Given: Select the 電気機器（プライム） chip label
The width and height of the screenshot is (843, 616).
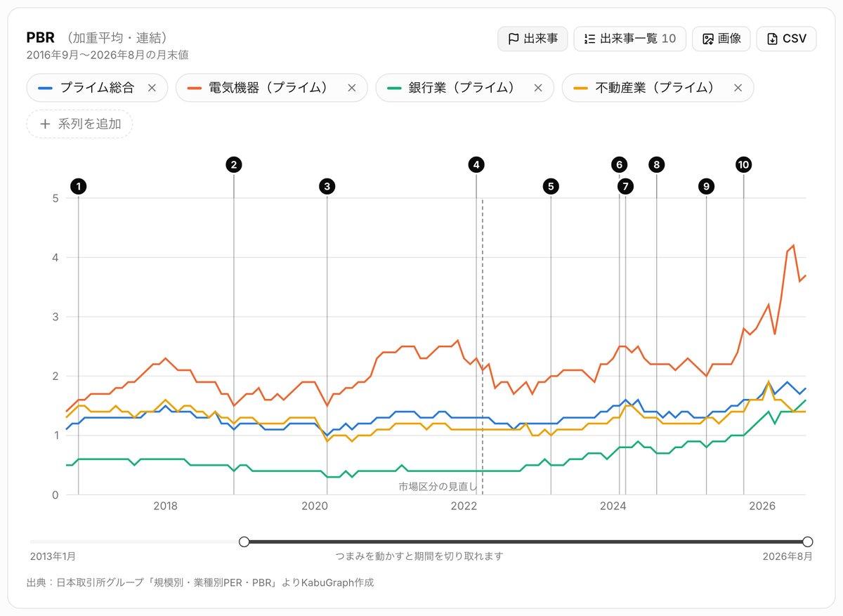Looking at the screenshot, I should (x=268, y=88).
